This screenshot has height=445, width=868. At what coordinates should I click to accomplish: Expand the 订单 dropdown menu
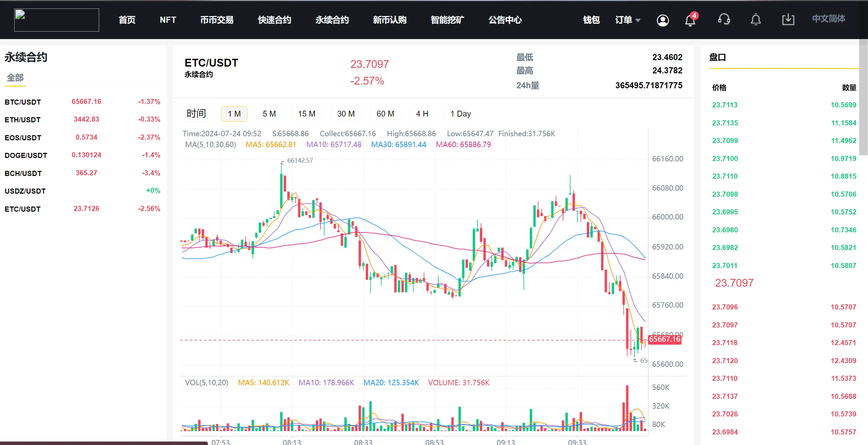[x=628, y=20]
